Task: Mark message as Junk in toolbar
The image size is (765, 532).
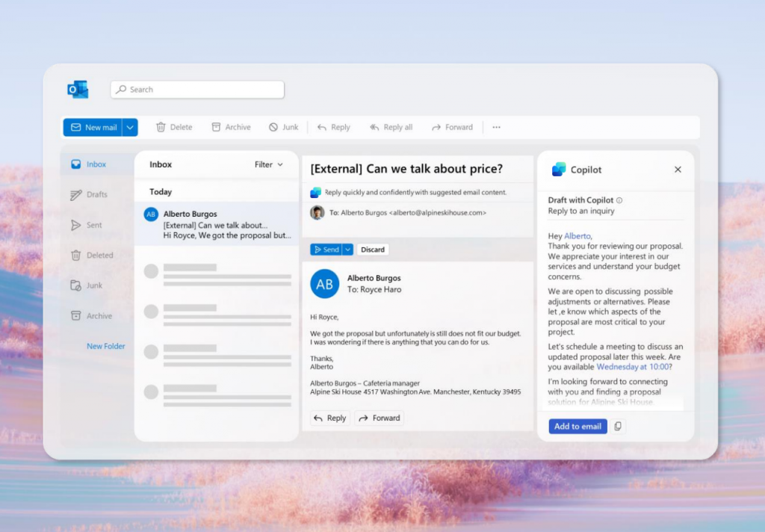Action: 283,127
